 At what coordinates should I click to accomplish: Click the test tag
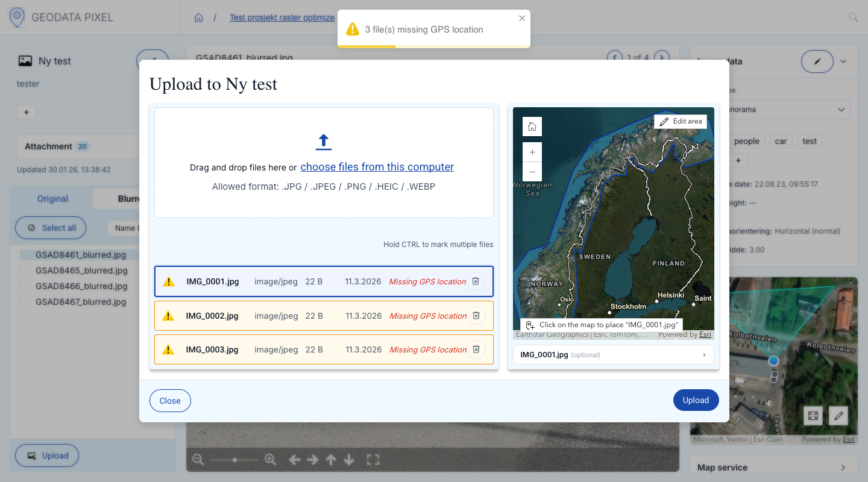[x=810, y=141]
